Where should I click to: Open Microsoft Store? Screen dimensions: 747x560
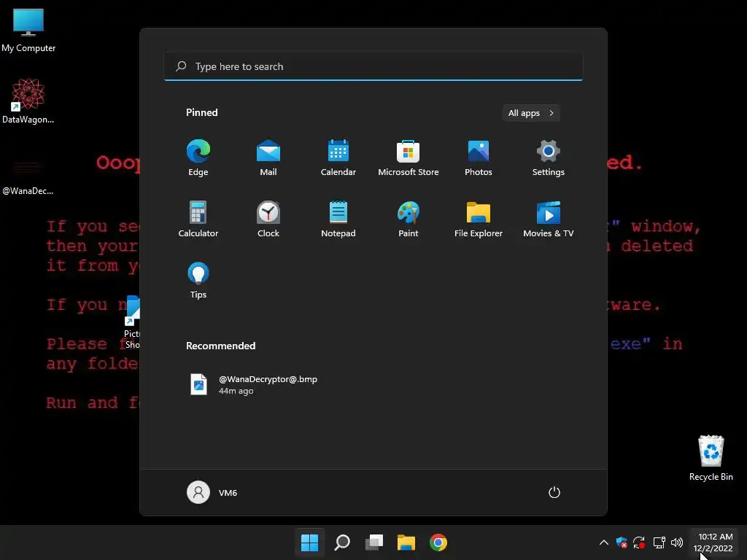point(409,158)
